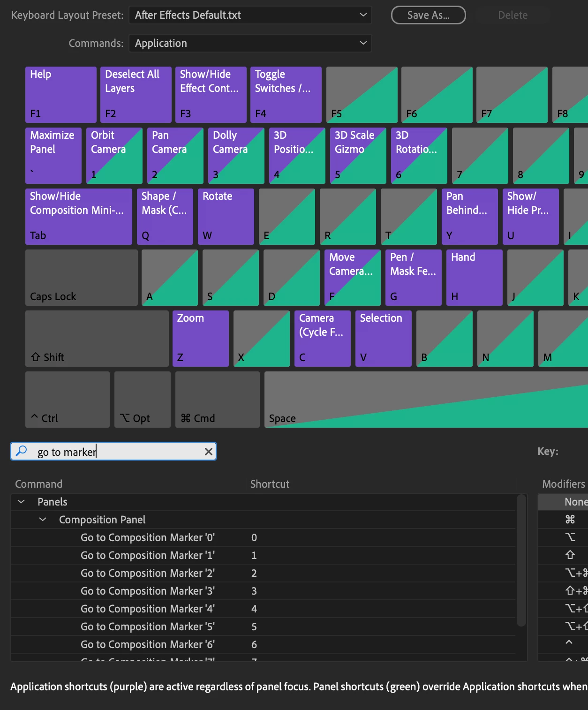Select the 7 key on keyboard
588x710 pixels.
pyautogui.click(x=480, y=156)
